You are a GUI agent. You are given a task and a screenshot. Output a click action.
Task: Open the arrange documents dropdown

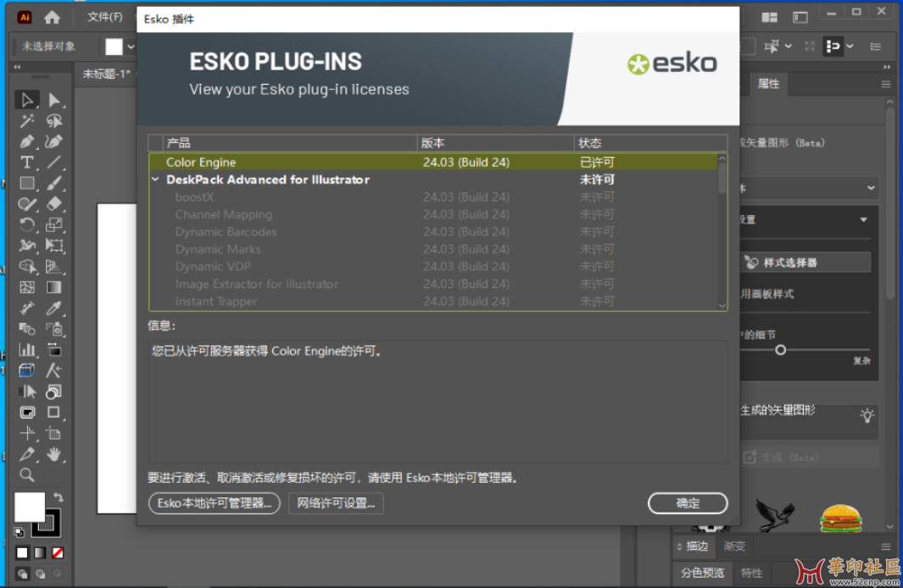click(x=769, y=17)
